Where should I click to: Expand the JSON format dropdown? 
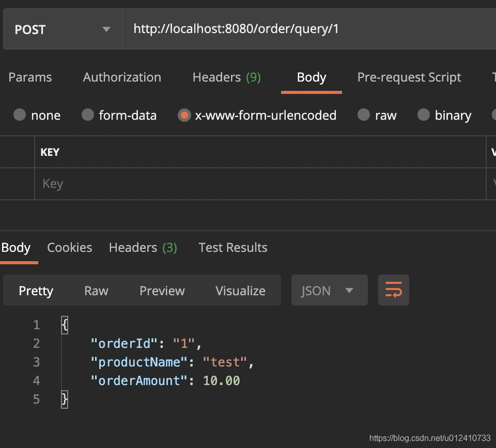click(329, 291)
